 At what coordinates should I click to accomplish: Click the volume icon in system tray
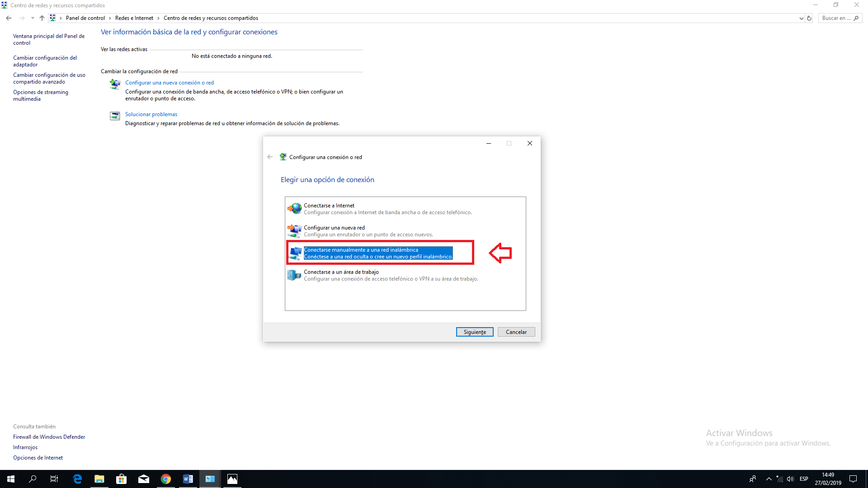click(x=790, y=479)
